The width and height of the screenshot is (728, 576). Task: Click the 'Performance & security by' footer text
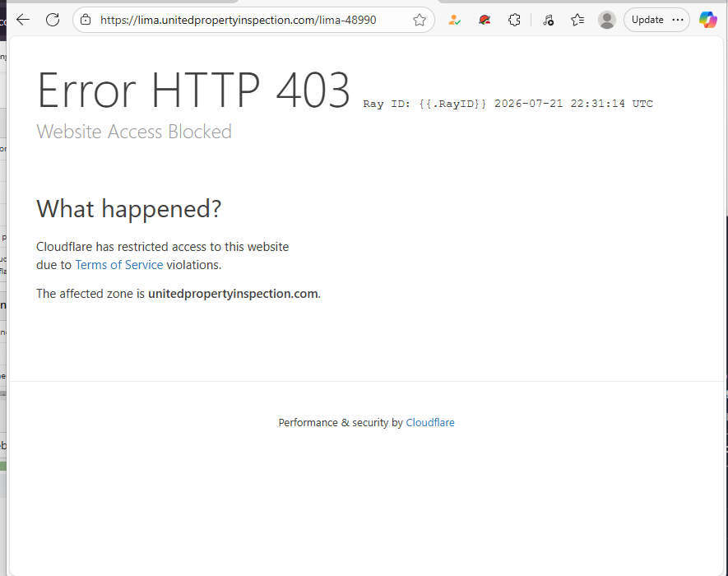tap(341, 422)
